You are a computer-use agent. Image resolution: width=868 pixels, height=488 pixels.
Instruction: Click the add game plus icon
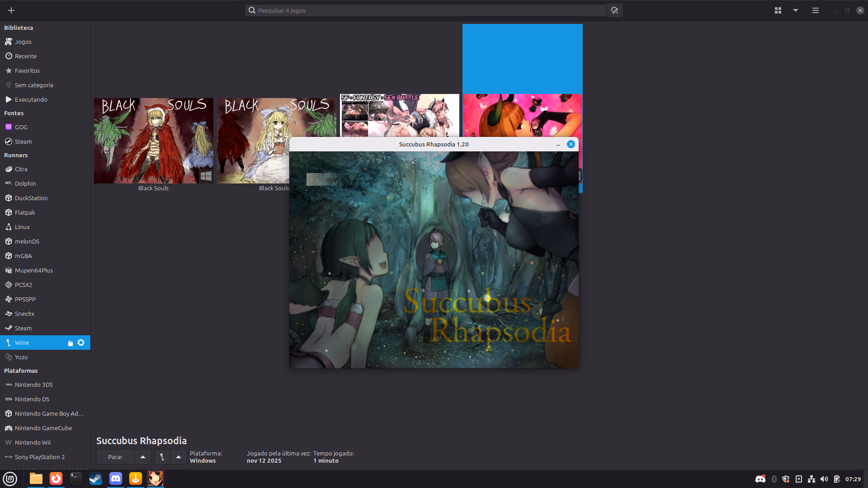point(11,10)
